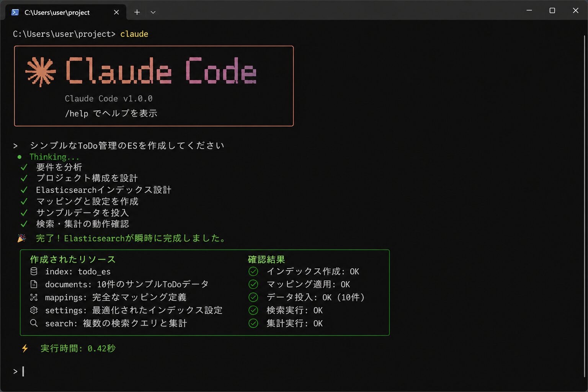Click the /help command text

click(x=77, y=113)
